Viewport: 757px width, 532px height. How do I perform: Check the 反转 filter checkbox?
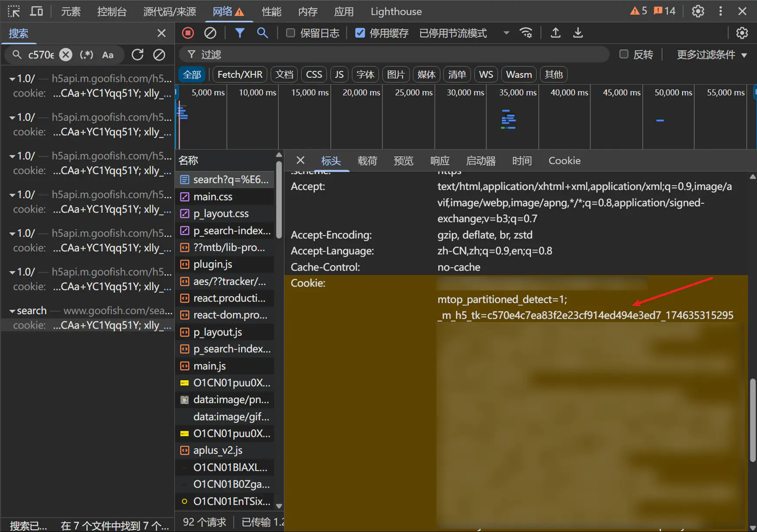coord(624,54)
